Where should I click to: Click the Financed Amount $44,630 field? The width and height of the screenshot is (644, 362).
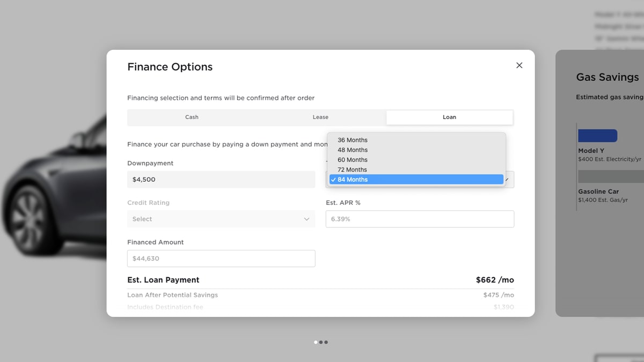coord(221,258)
